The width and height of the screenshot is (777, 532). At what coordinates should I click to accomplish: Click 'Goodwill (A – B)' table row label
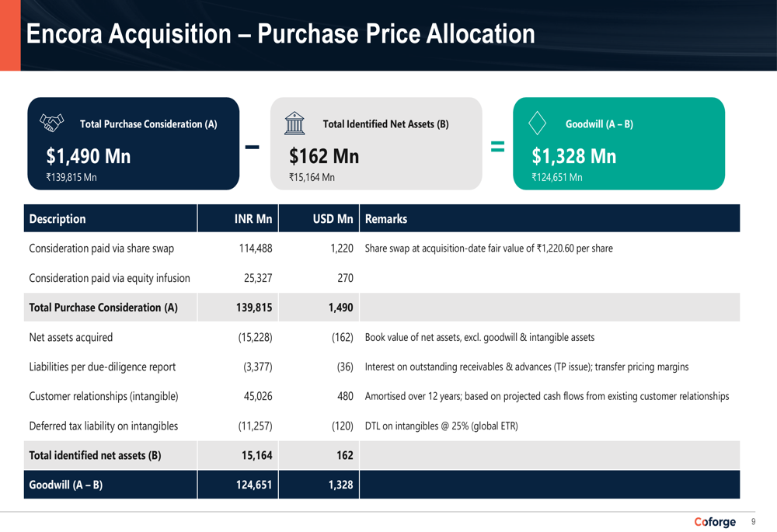tap(66, 485)
